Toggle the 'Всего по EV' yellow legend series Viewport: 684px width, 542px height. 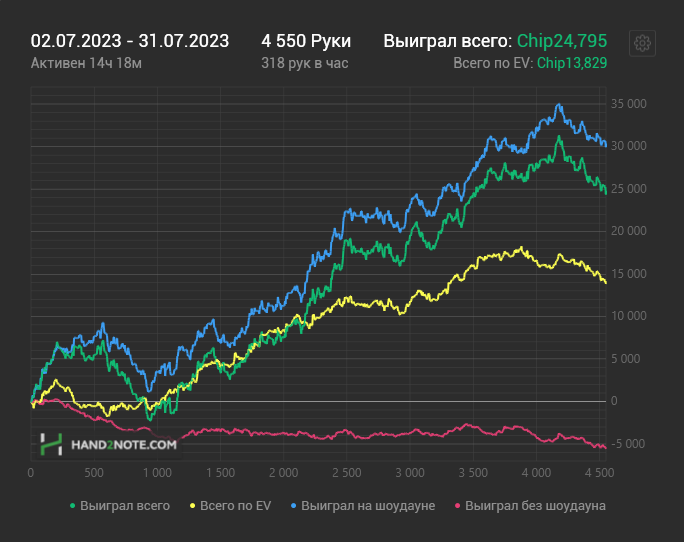click(x=230, y=506)
